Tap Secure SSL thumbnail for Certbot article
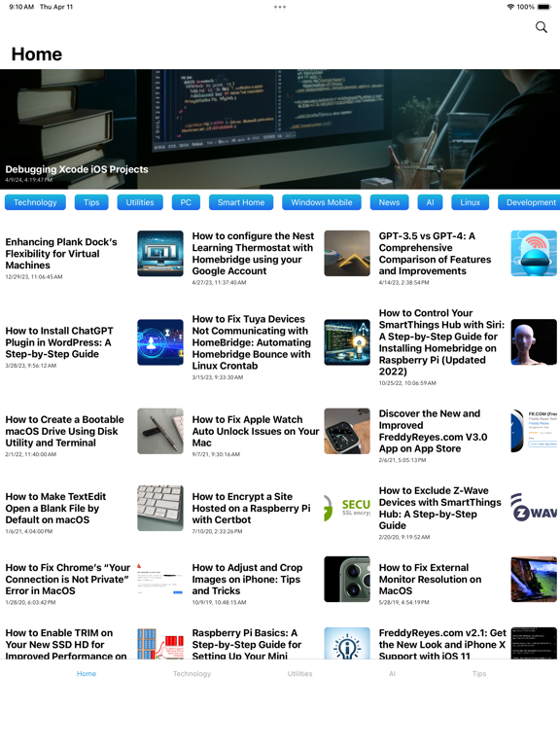 (x=347, y=508)
